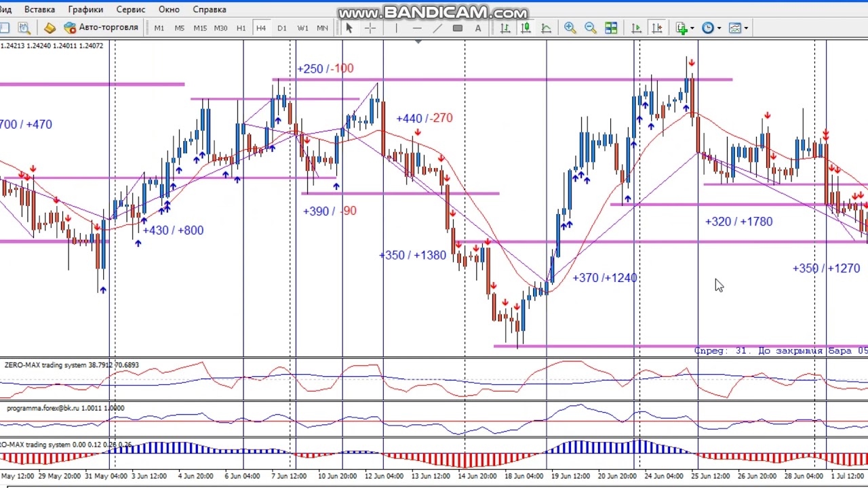Click the '+350 / +1380' chart label
The height and width of the screenshot is (488, 868).
(x=412, y=256)
